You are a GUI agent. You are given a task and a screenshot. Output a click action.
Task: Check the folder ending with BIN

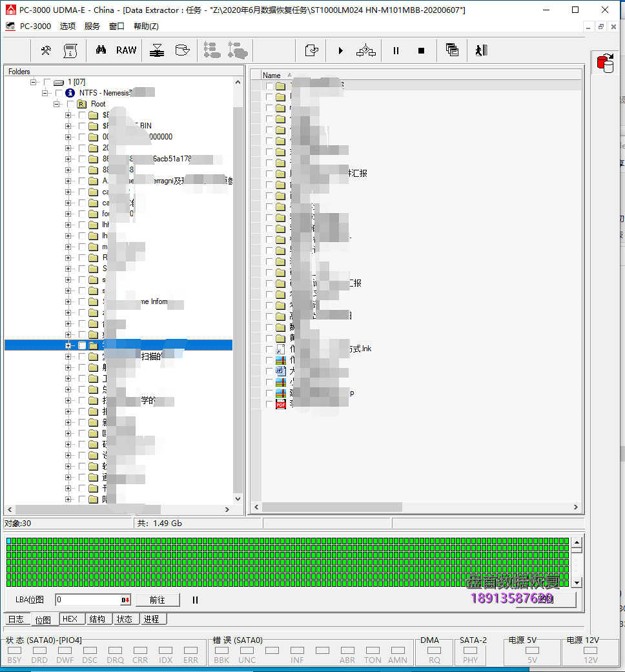(x=82, y=126)
